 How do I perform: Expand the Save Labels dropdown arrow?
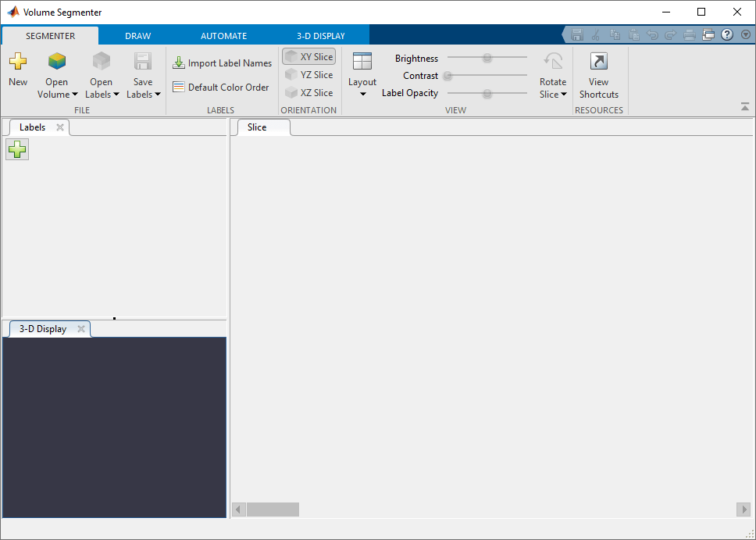(x=158, y=95)
